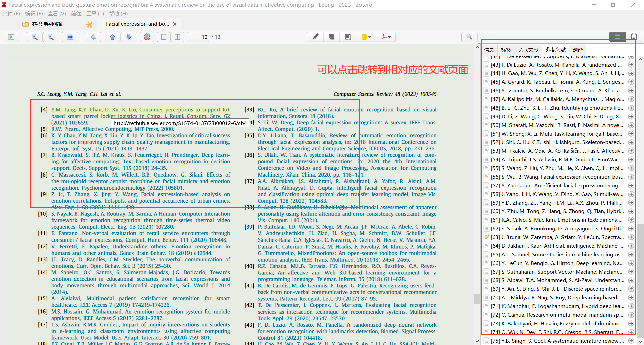Add reference [48] B. Li
This screenshot has width=644, height=345.
click(x=631, y=108)
